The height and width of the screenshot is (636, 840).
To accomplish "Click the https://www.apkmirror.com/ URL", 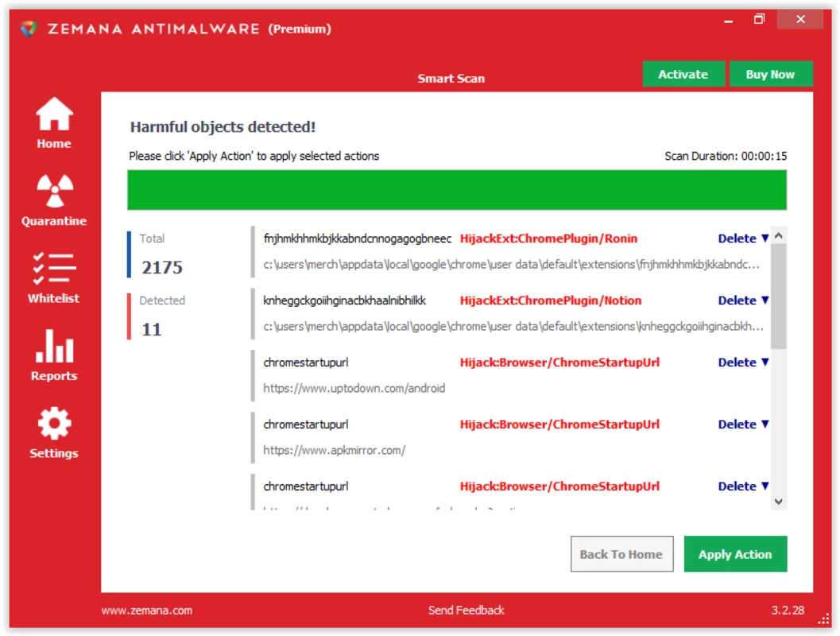I will tap(335, 451).
